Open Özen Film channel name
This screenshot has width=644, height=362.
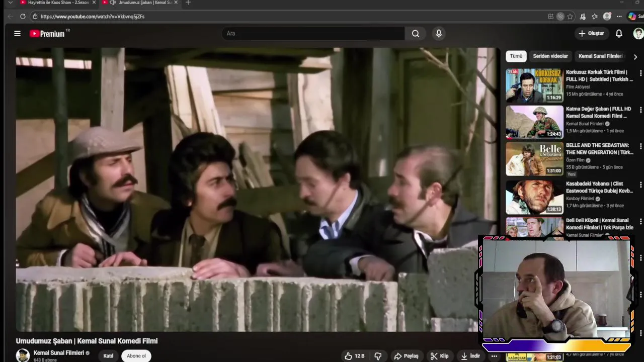point(576,160)
